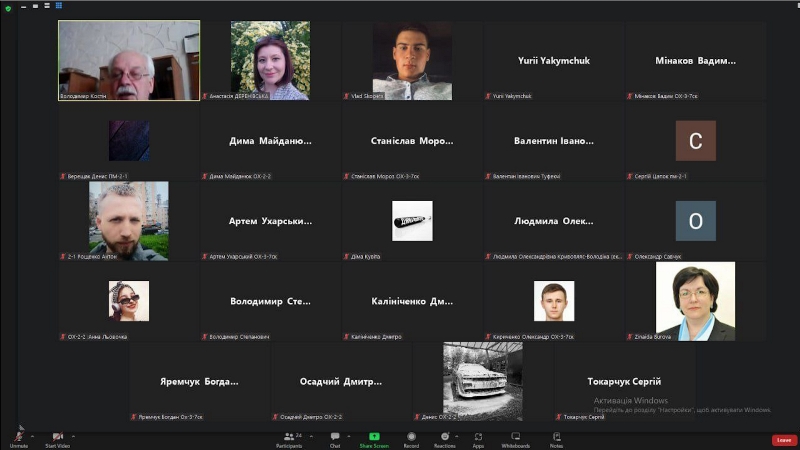Expand the arrow next to Chat
800x450 pixels.
pos(348,437)
